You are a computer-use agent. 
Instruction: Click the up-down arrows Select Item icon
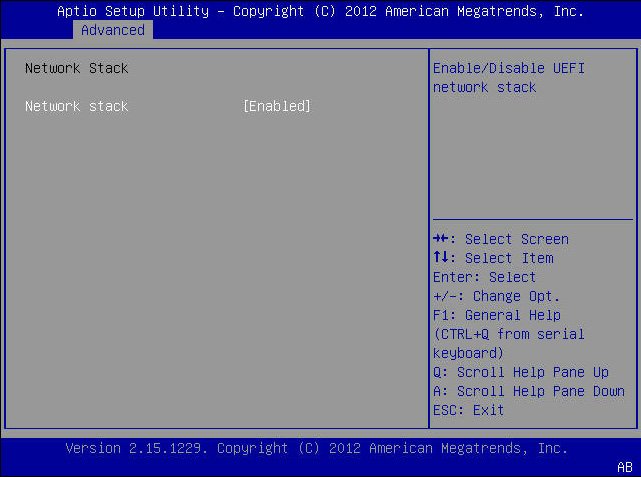[x=441, y=257]
